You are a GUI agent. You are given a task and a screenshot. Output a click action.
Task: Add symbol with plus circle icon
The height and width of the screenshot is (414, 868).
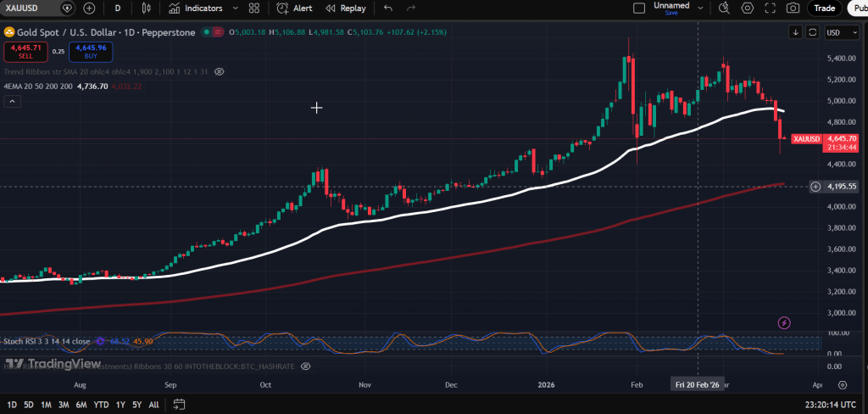[x=89, y=8]
